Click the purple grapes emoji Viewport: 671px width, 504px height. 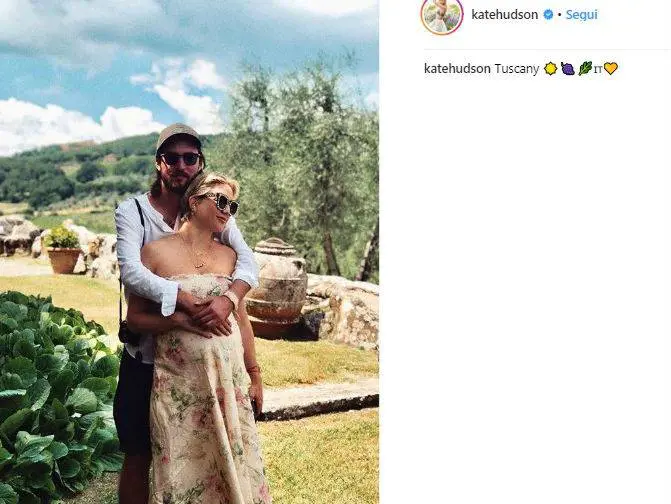click(567, 68)
